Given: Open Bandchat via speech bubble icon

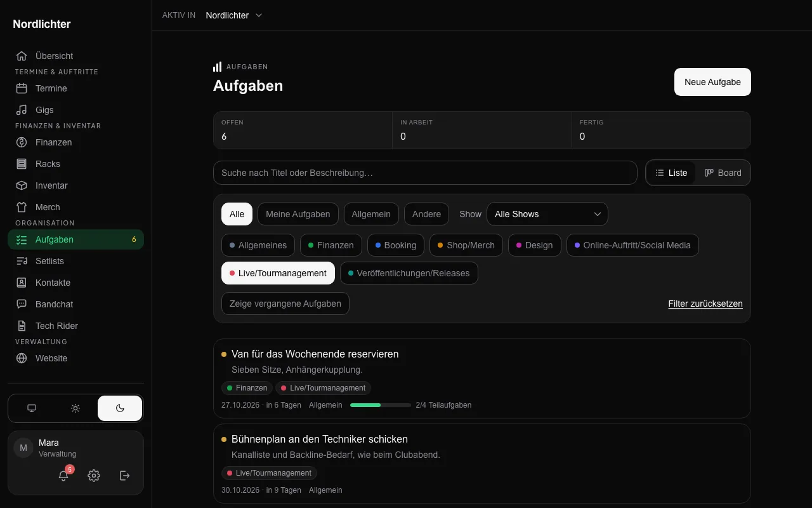Looking at the screenshot, I should (22, 304).
